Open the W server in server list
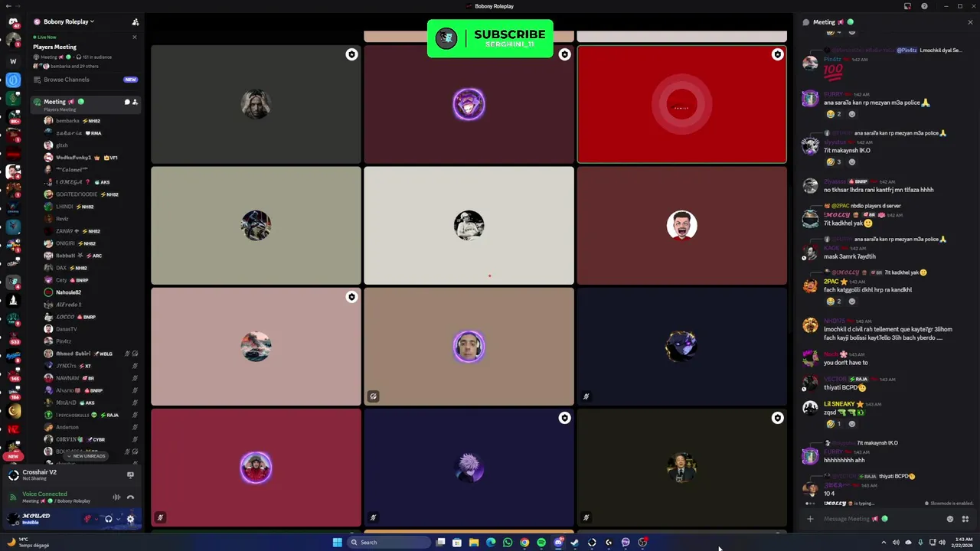 [13, 61]
